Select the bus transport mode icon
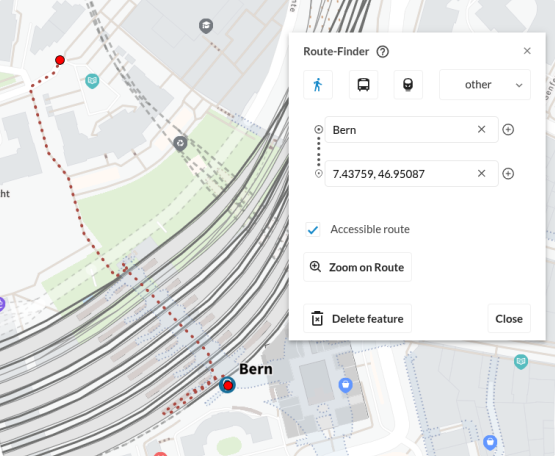This screenshot has width=555, height=456. click(364, 85)
